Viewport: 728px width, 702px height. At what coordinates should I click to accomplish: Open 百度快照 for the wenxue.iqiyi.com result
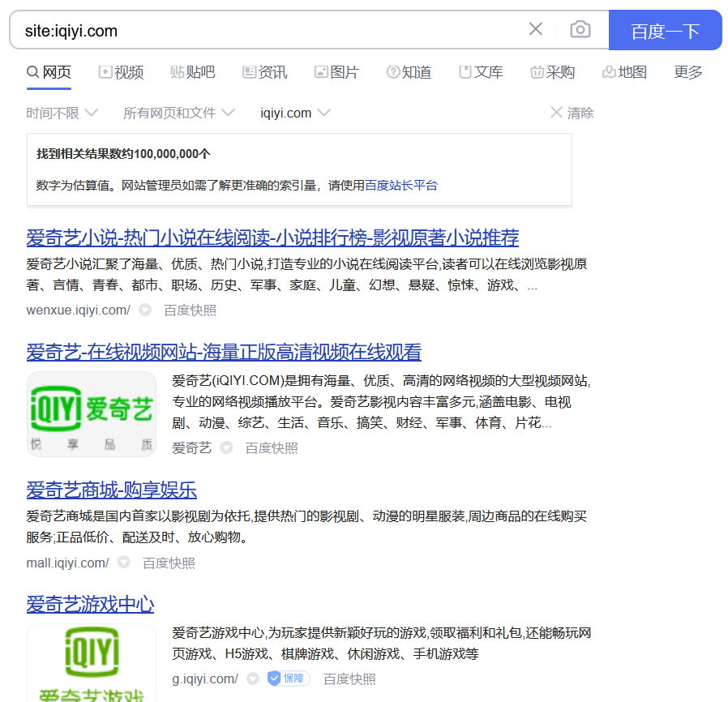[190, 310]
